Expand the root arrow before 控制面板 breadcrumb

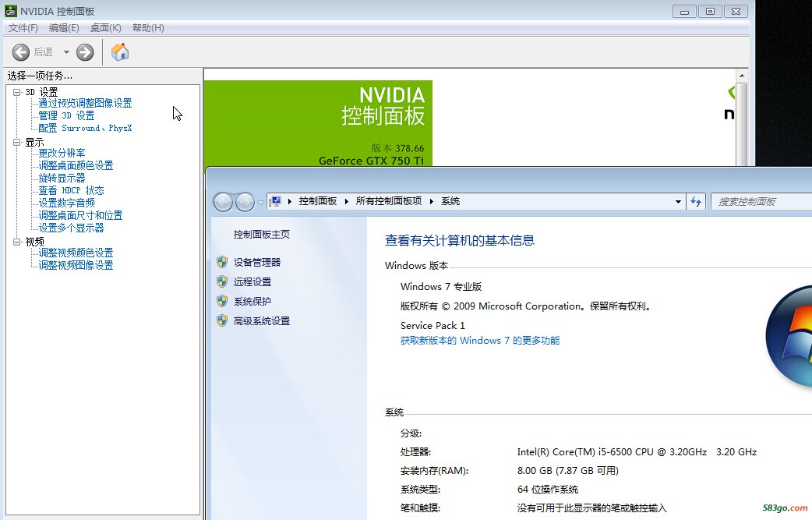289,201
